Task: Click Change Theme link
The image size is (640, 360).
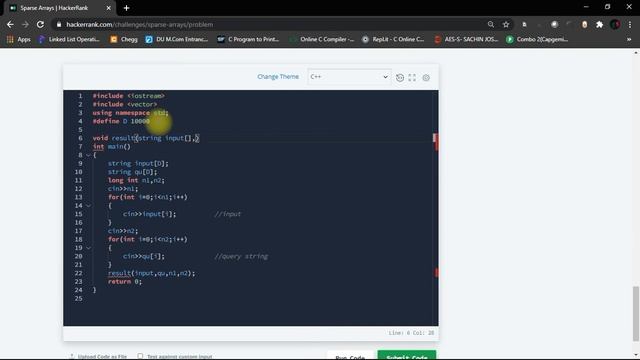Action: pos(278,77)
